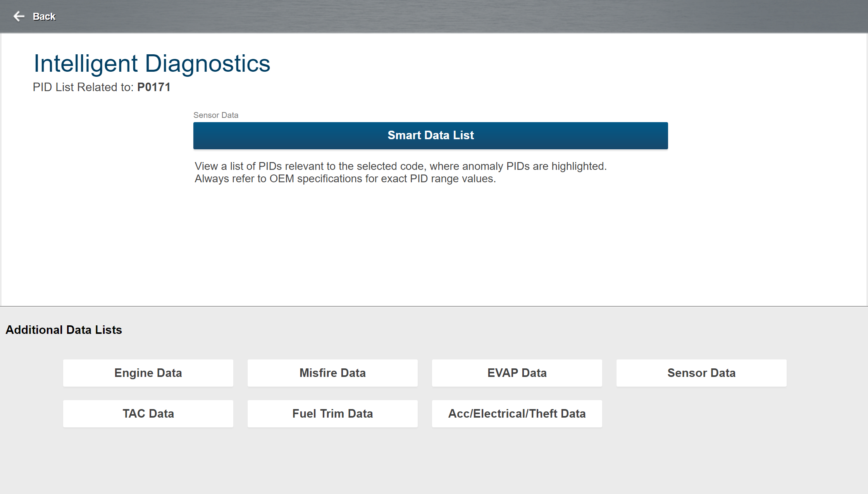The image size is (868, 494).
Task: Select Acc/Electrical/Theft Data list
Action: click(x=517, y=414)
